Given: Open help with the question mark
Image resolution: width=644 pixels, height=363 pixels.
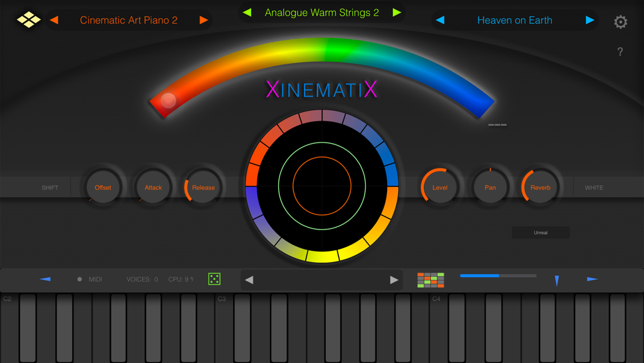Looking at the screenshot, I should 620,52.
